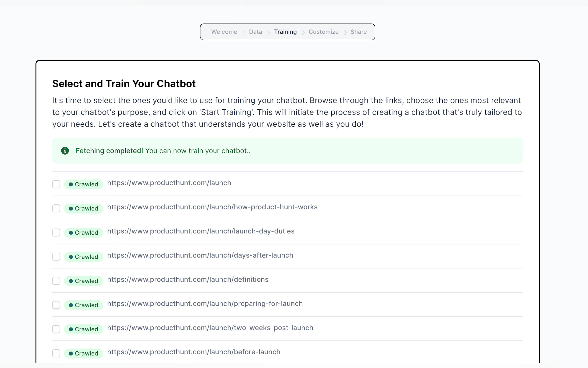Click the chevron between Data and Training
Image resolution: width=588 pixels, height=368 pixels.
click(269, 32)
